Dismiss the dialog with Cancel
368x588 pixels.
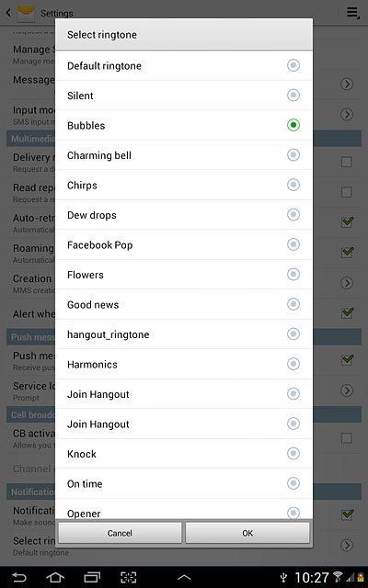point(120,533)
